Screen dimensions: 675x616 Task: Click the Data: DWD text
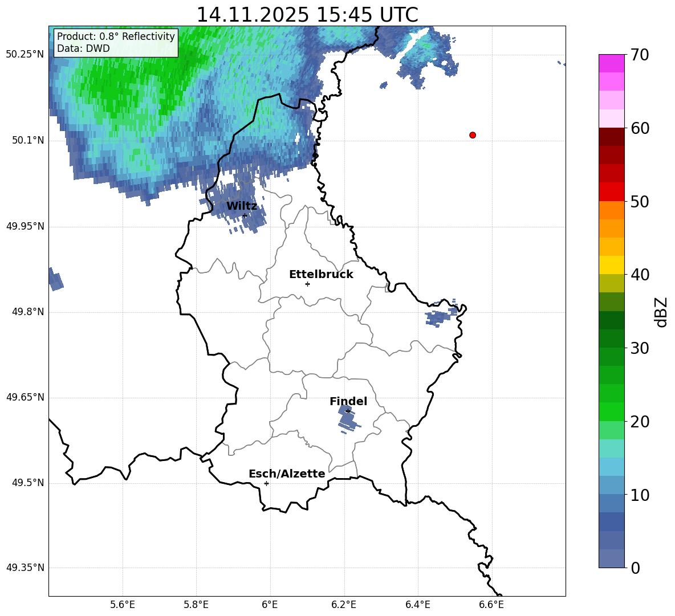(x=83, y=48)
